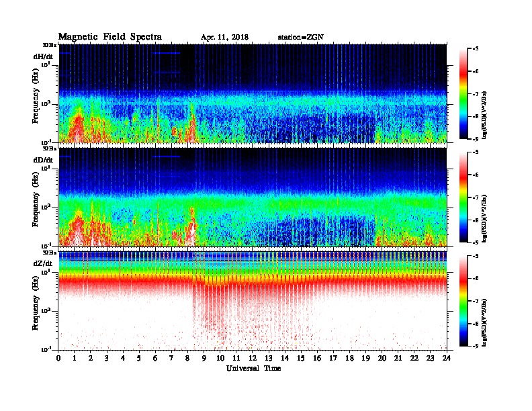Click the -8 value on the dZ/dt color bar
This screenshot has height=411, width=532.
476,323
